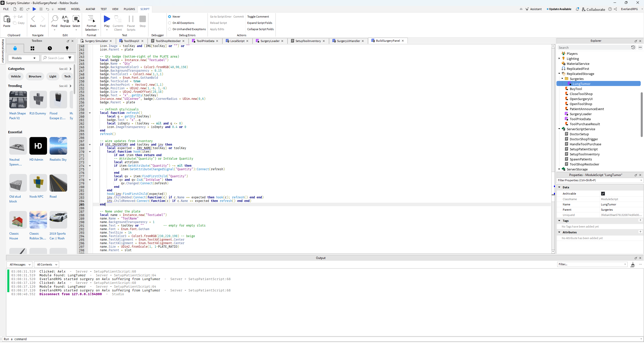Open the notifications bell icon

[577, 9]
